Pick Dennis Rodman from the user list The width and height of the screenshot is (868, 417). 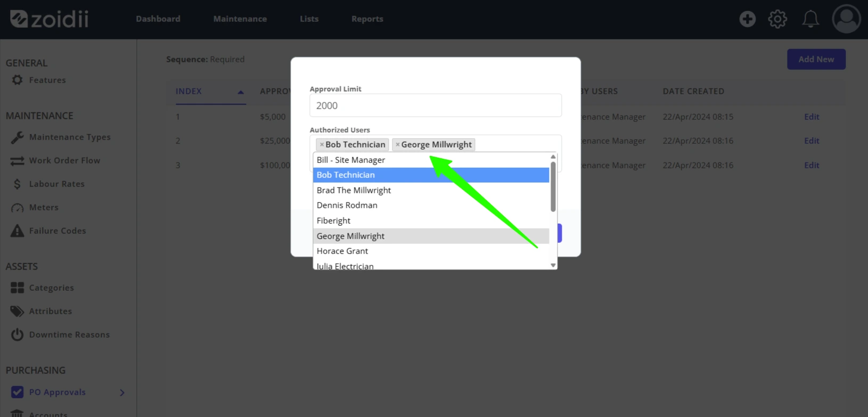[431, 205]
